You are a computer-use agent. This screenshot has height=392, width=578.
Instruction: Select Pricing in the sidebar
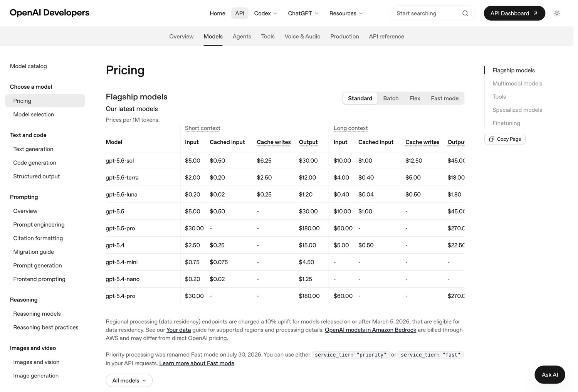pyautogui.click(x=45, y=101)
